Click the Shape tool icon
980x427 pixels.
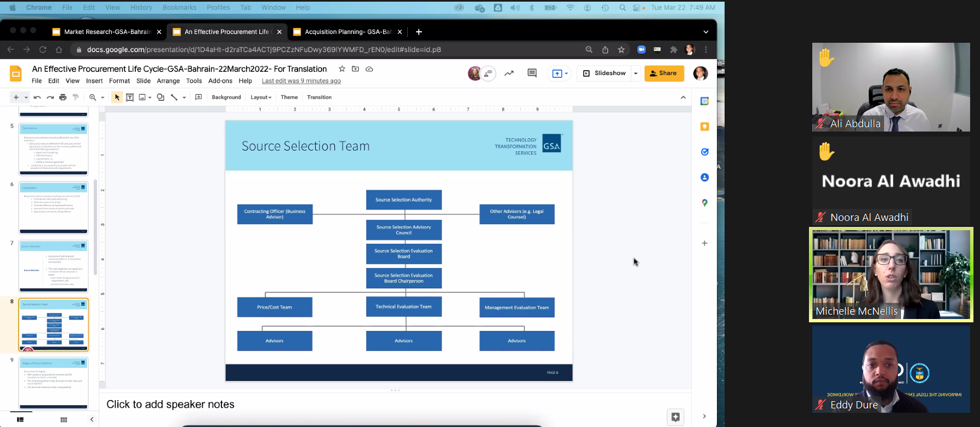click(161, 97)
